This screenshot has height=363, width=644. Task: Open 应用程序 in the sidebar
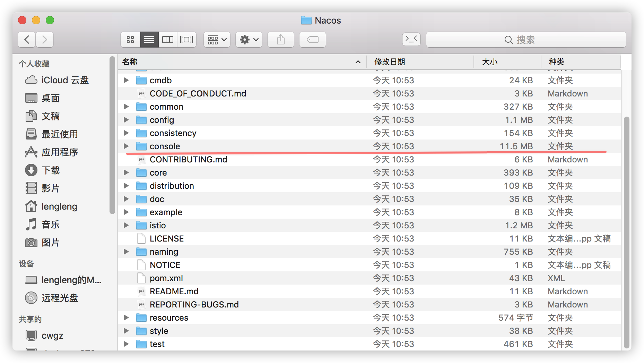pyautogui.click(x=51, y=152)
